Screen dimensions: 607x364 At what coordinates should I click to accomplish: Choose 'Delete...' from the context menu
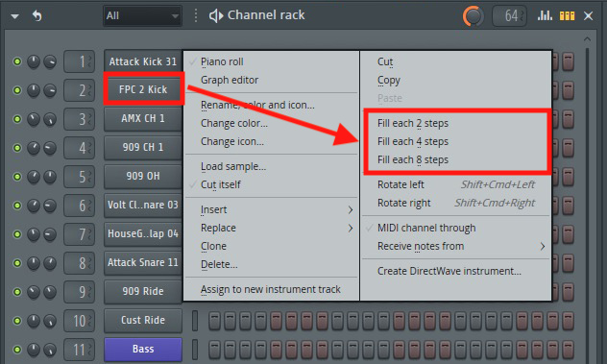click(219, 264)
